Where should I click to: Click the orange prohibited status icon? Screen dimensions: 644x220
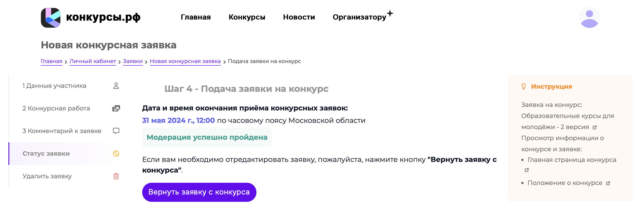[x=116, y=153]
